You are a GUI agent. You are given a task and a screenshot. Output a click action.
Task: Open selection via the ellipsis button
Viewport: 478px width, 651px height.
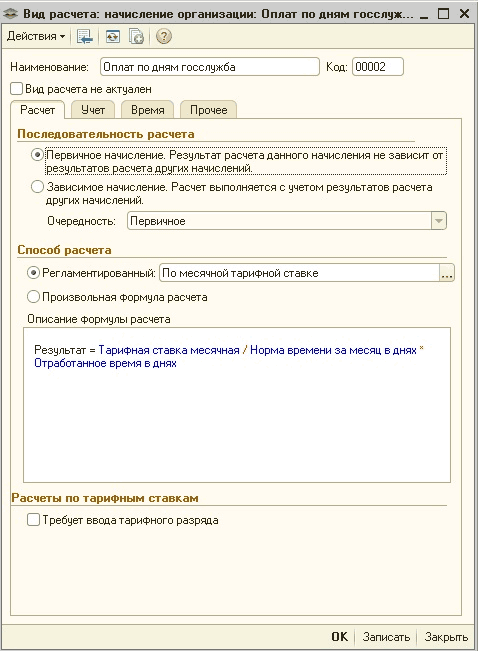[447, 273]
